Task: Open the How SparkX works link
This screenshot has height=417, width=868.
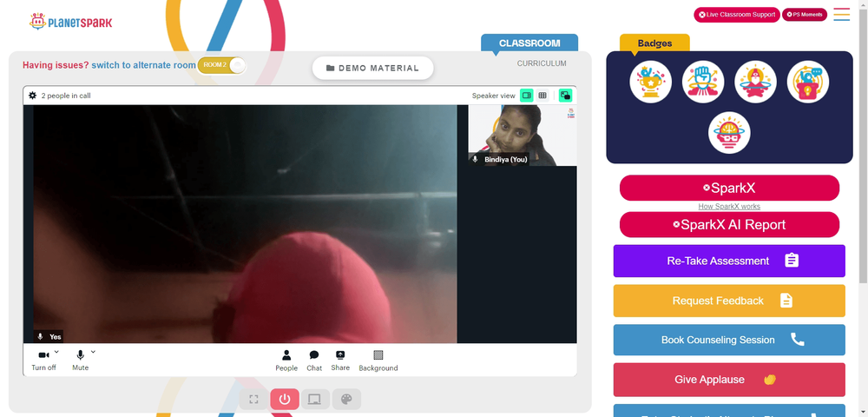Action: pos(729,207)
